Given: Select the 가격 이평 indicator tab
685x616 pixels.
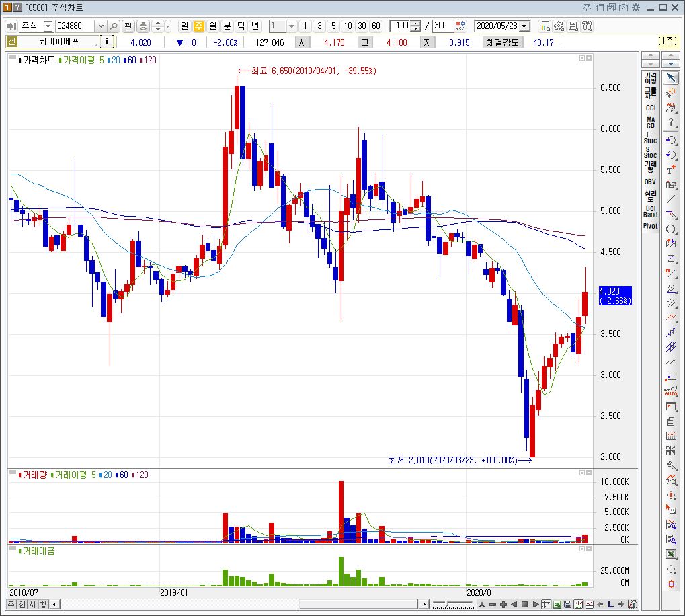Looking at the screenshot, I should (651, 78).
